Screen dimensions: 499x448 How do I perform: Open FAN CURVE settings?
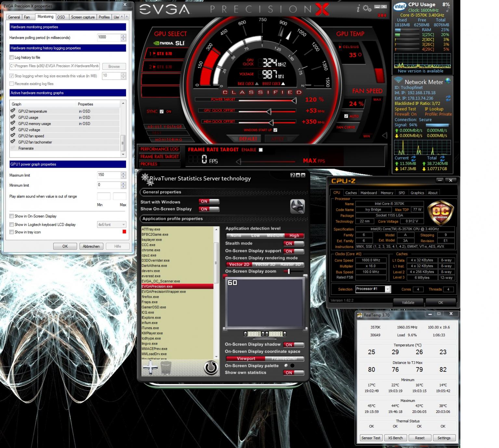(x=346, y=127)
